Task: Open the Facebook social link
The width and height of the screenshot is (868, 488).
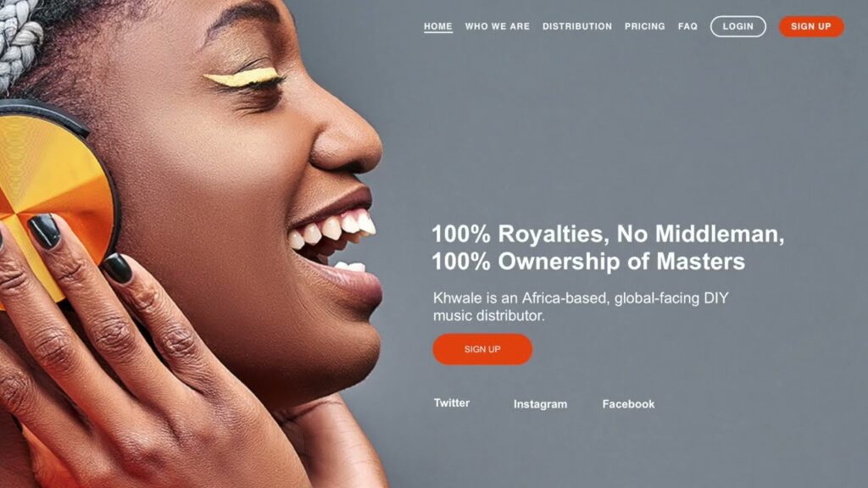Action: pyautogui.click(x=628, y=404)
